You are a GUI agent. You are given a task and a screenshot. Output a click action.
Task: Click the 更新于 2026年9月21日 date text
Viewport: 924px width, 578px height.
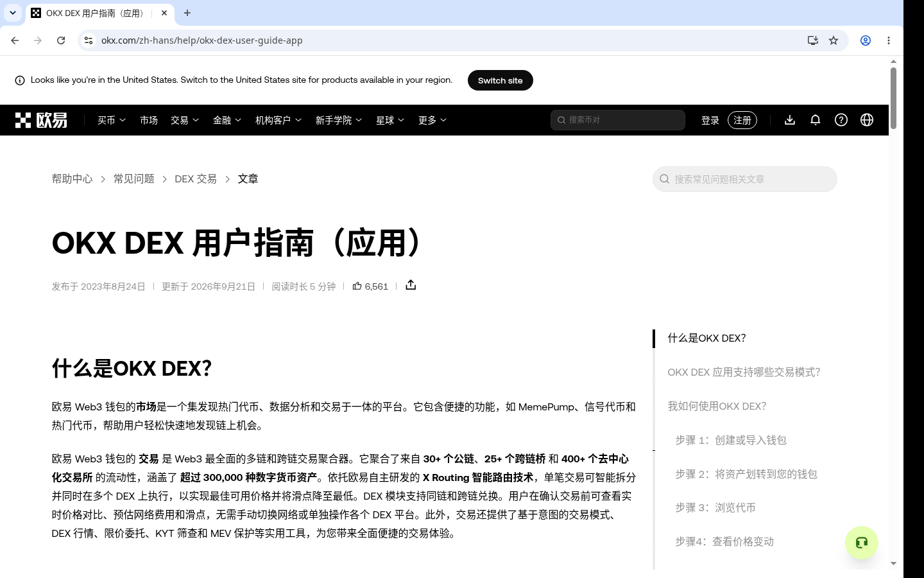pyautogui.click(x=209, y=286)
